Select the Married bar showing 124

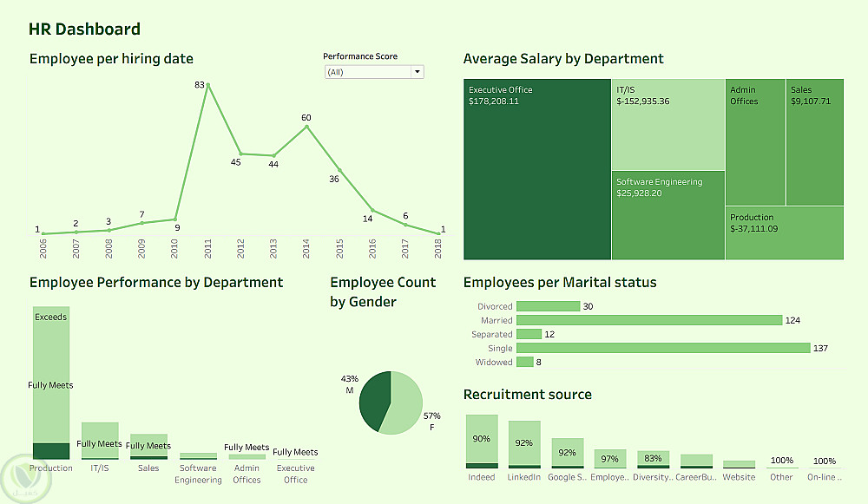coord(649,320)
